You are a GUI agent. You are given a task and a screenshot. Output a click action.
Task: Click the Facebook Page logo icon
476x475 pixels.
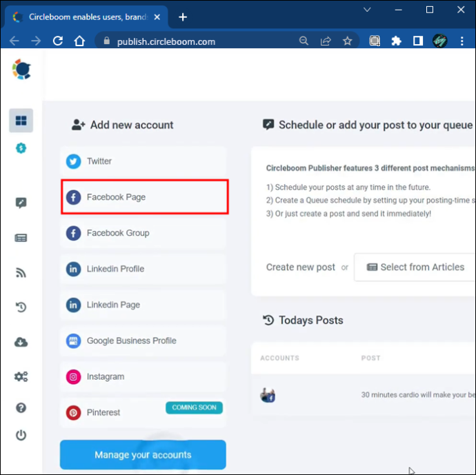pyautogui.click(x=73, y=197)
